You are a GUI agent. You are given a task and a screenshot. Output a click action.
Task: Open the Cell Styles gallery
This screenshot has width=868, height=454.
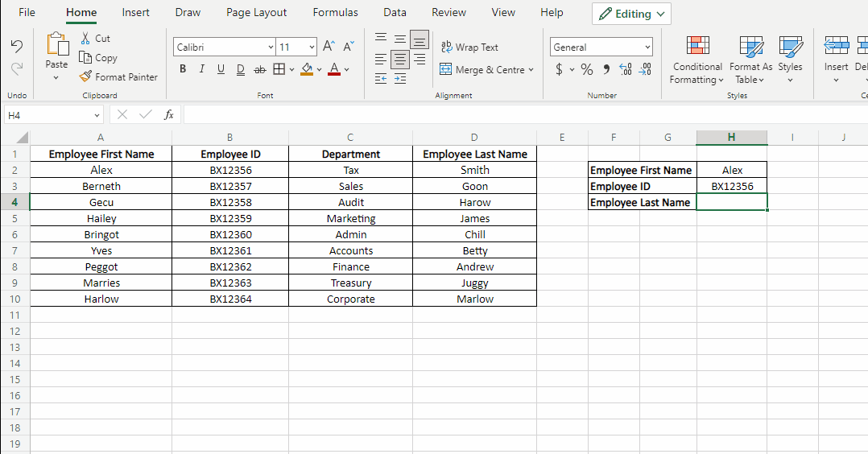[791, 60]
